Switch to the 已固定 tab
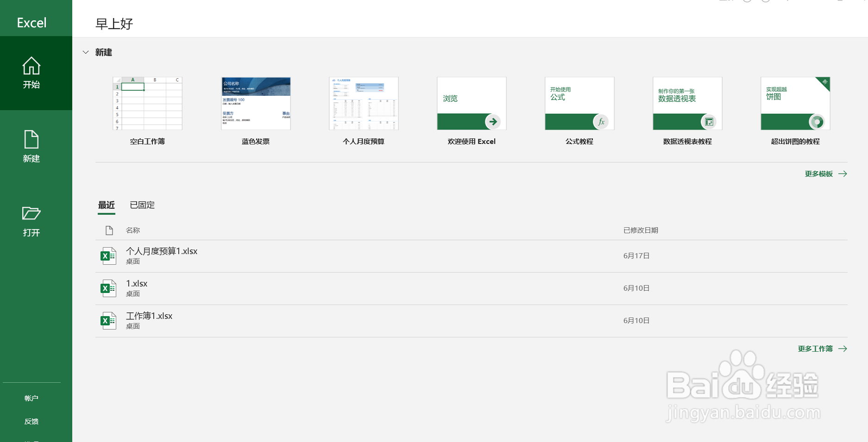The height and width of the screenshot is (442, 868). [142, 205]
